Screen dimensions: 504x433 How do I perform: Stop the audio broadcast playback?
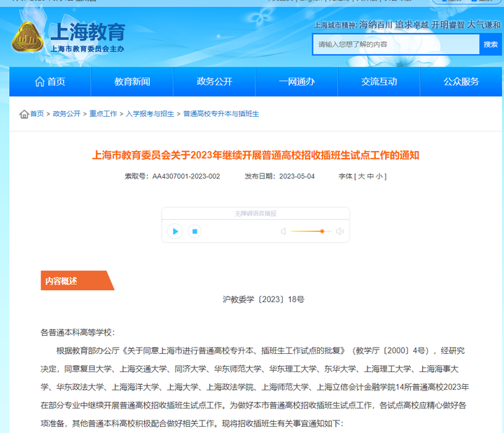(195, 232)
